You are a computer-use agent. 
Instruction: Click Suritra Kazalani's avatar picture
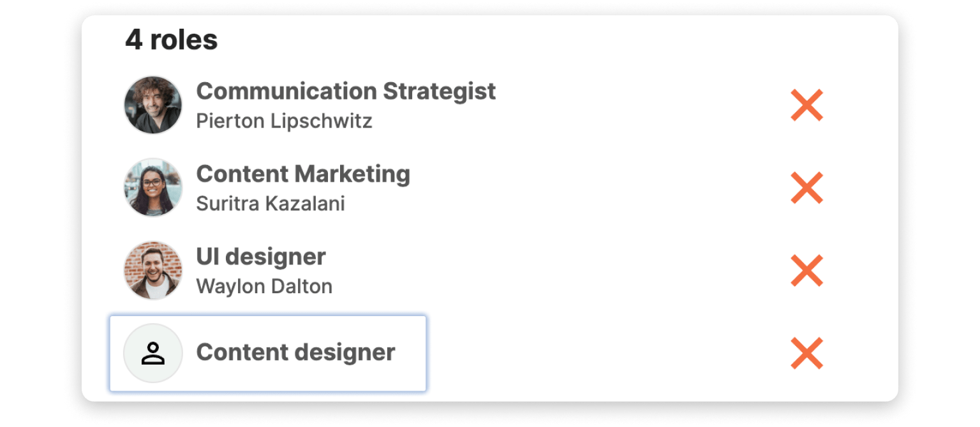(x=153, y=188)
